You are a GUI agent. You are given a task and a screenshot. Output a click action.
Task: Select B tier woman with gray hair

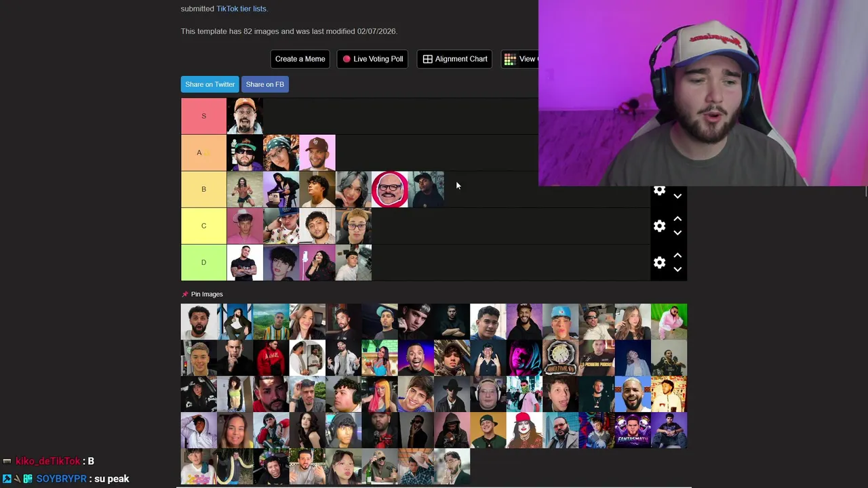[353, 189]
